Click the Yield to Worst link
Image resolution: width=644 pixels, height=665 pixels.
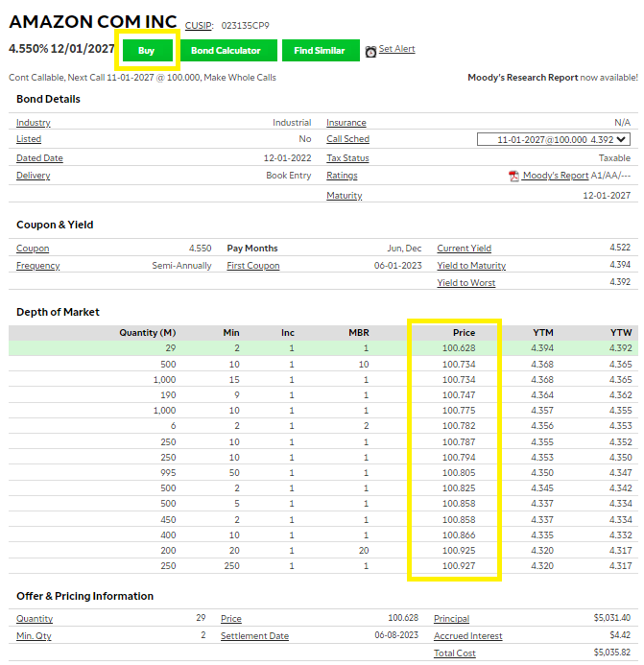click(466, 283)
